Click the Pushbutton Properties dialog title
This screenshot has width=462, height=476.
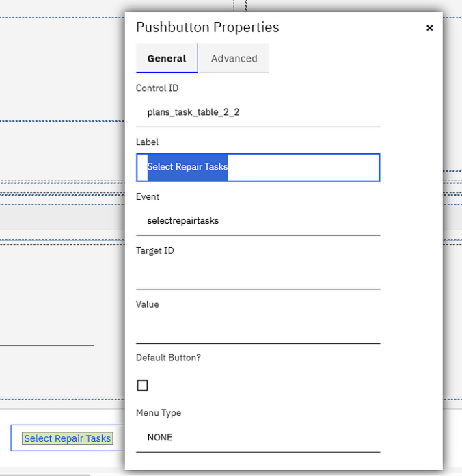207,27
